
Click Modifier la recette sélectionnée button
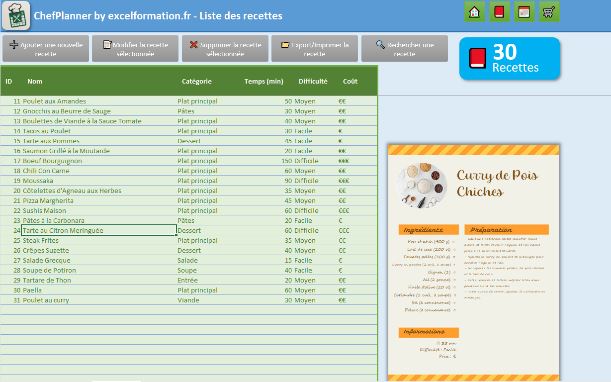click(x=135, y=49)
